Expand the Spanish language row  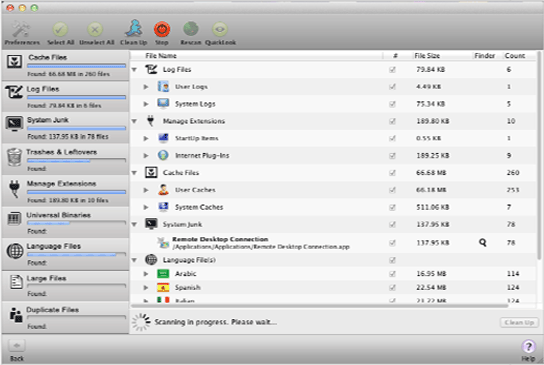pyautogui.click(x=146, y=288)
